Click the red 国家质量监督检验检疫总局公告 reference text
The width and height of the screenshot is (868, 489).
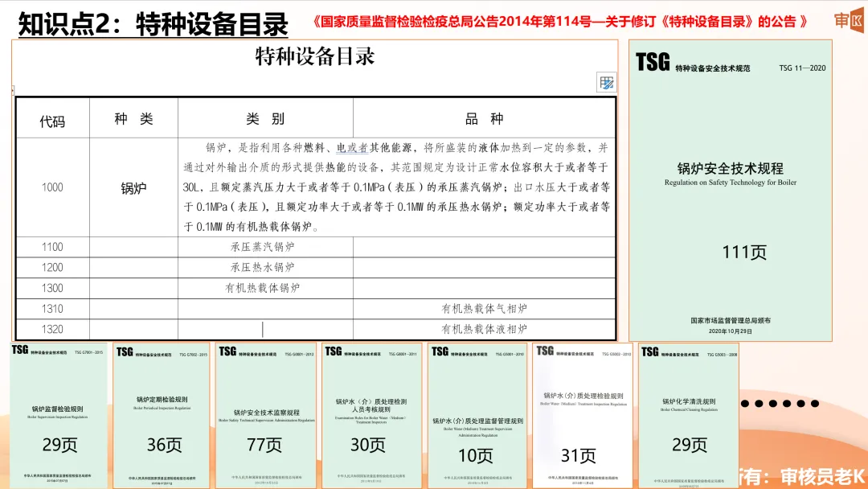point(559,22)
